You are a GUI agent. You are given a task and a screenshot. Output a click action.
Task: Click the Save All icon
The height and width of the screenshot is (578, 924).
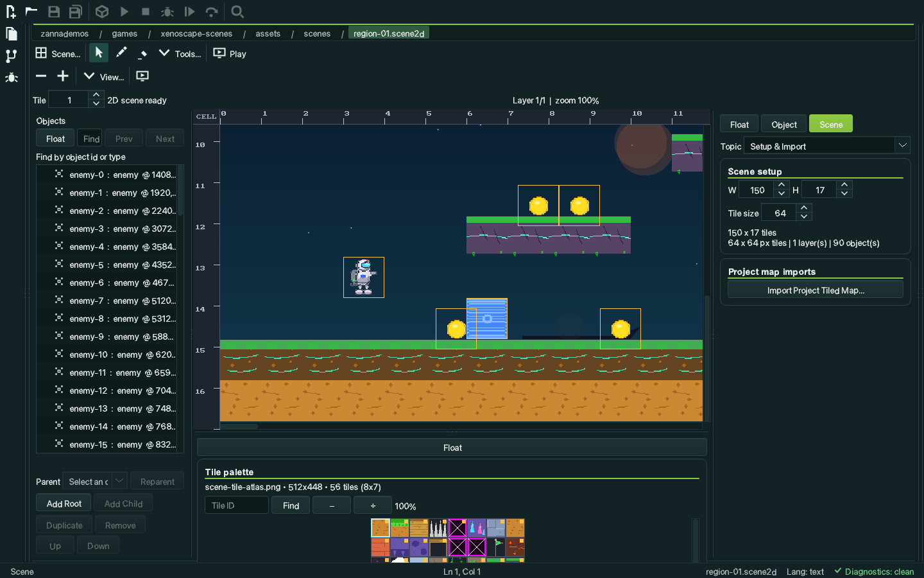click(x=76, y=12)
